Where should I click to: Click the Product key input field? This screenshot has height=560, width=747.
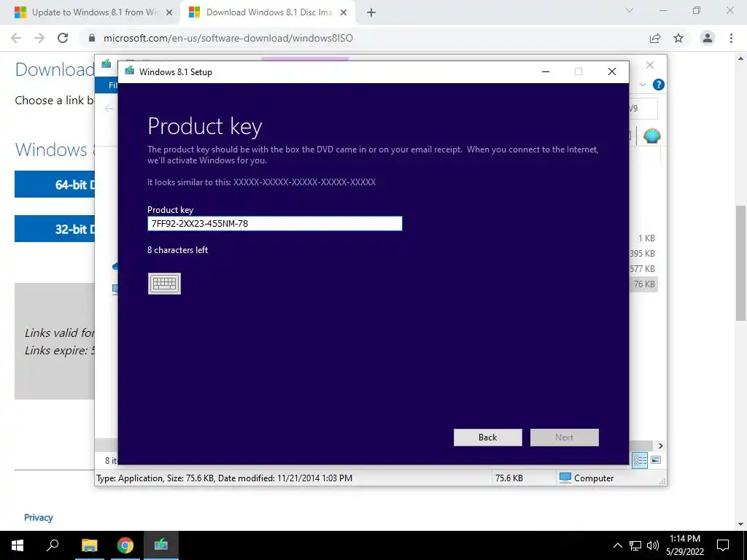pyautogui.click(x=275, y=223)
